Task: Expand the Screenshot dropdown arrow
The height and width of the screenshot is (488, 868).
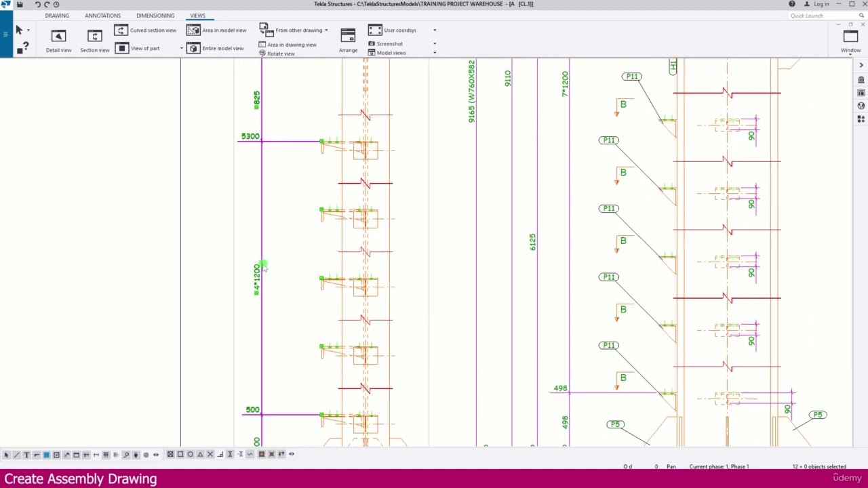Action: coord(435,44)
